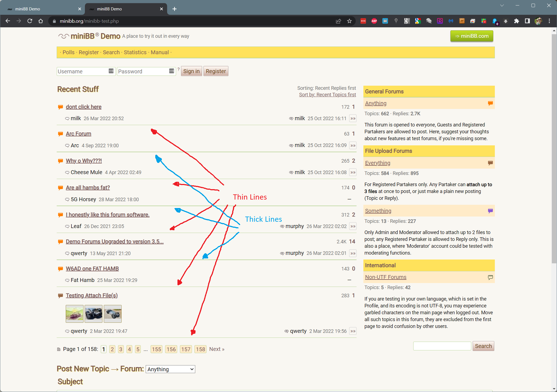Open the Forum selection dropdown showing Anything
This screenshot has height=392, width=557.
(x=170, y=369)
